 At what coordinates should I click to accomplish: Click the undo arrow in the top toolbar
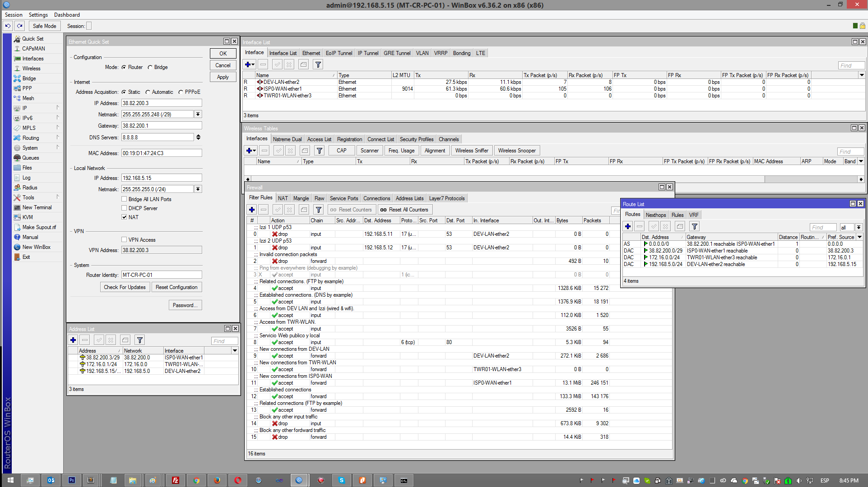tap(8, 26)
